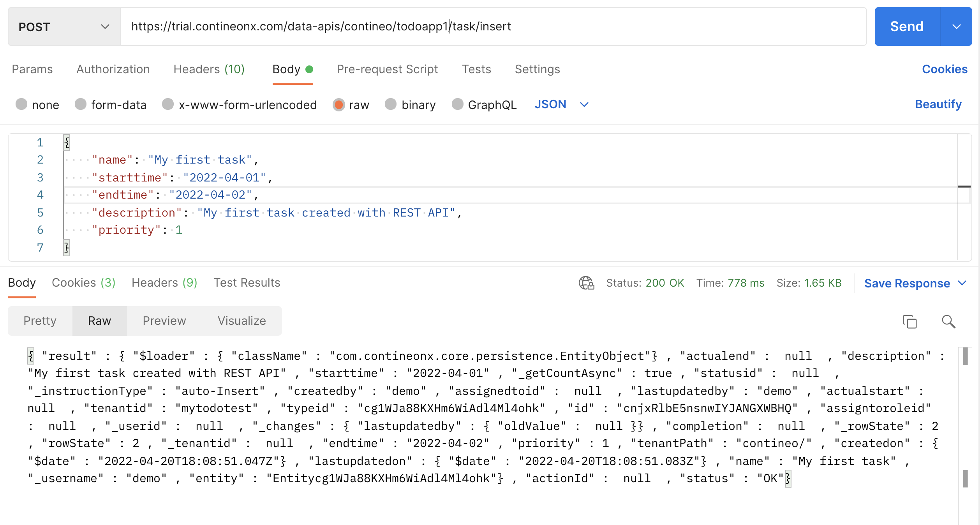Viewport: 980px width, 525px height.
Task: Open the Cookies manager
Action: pyautogui.click(x=944, y=69)
